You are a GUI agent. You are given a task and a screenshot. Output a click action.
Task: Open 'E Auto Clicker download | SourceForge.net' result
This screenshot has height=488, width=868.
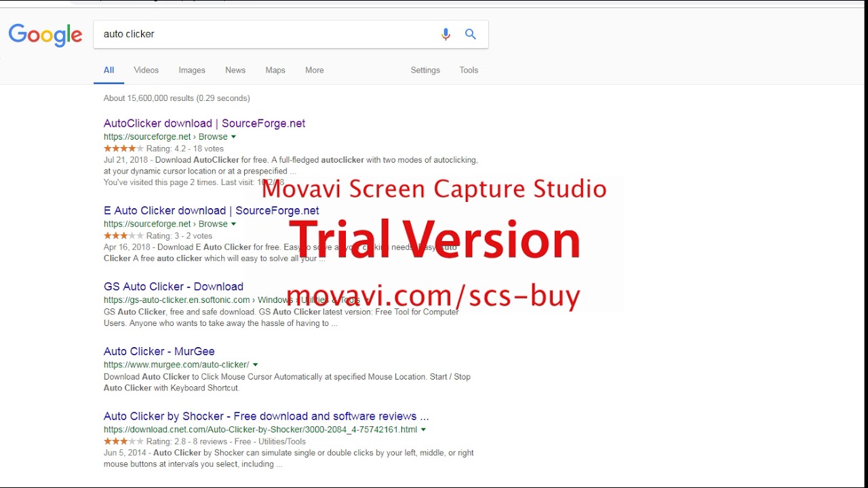click(212, 210)
